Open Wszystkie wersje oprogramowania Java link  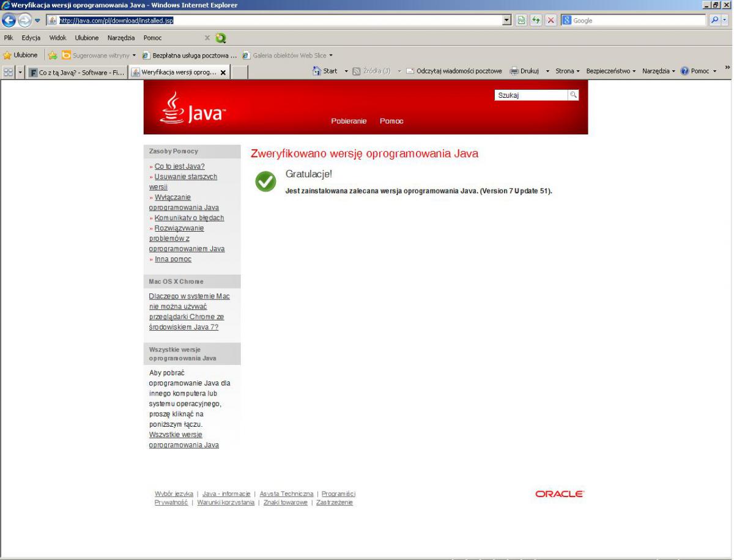[x=184, y=440]
